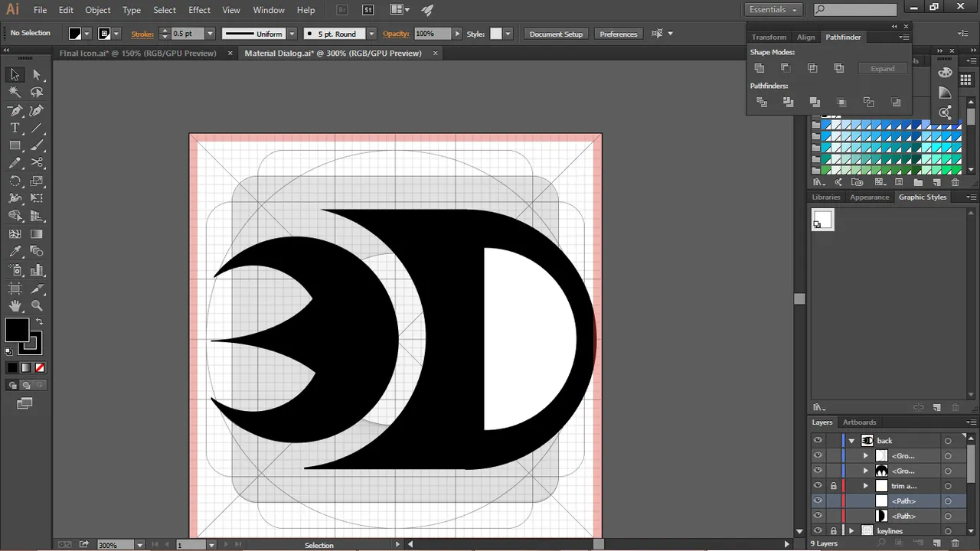
Task: Apply Minus Front shape mode
Action: (786, 68)
